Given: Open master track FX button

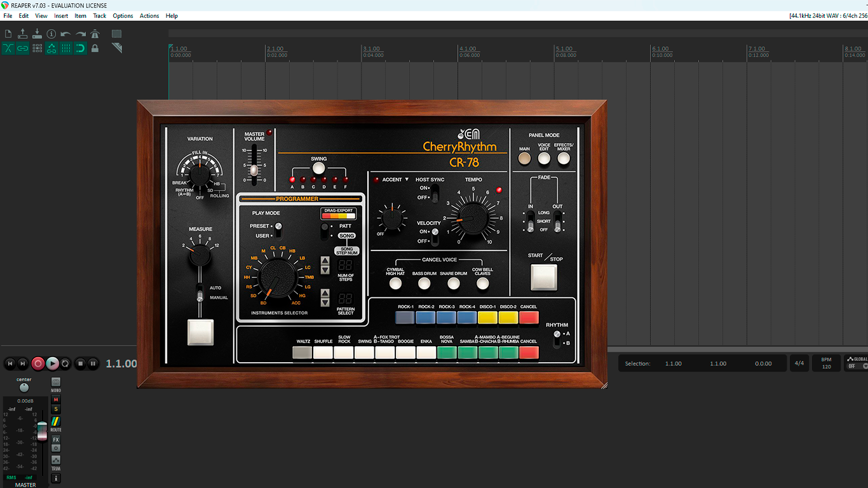Looking at the screenshot, I should (x=56, y=440).
